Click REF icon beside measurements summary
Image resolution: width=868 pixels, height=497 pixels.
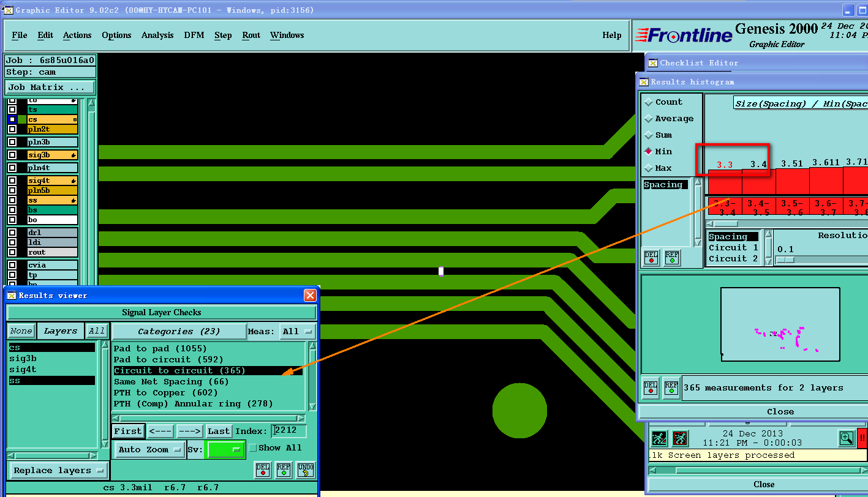(671, 388)
